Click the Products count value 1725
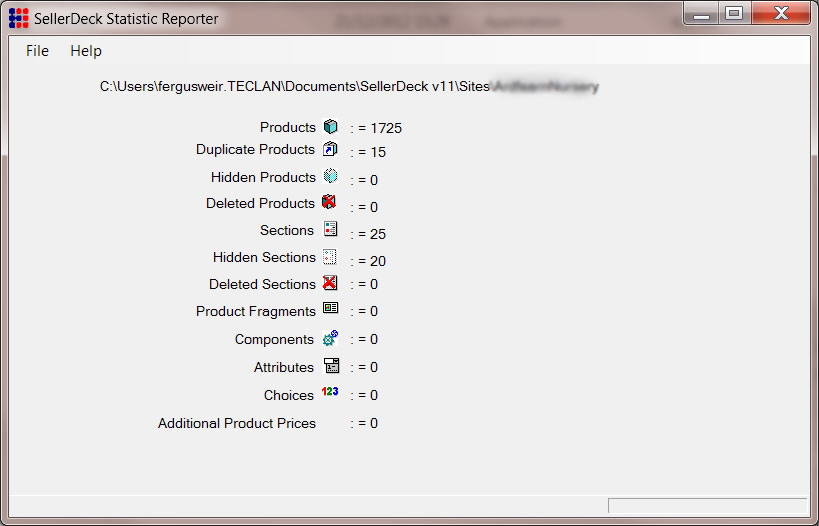This screenshot has height=526, width=819. [x=385, y=128]
